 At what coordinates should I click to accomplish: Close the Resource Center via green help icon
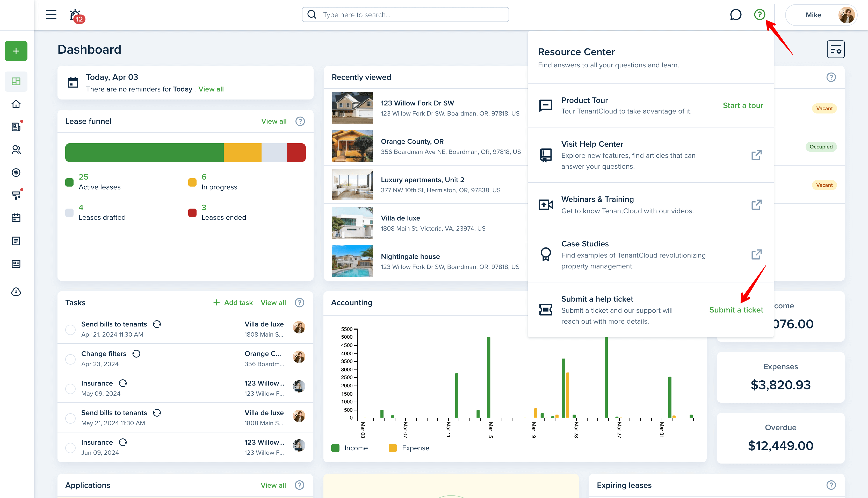pos(759,14)
